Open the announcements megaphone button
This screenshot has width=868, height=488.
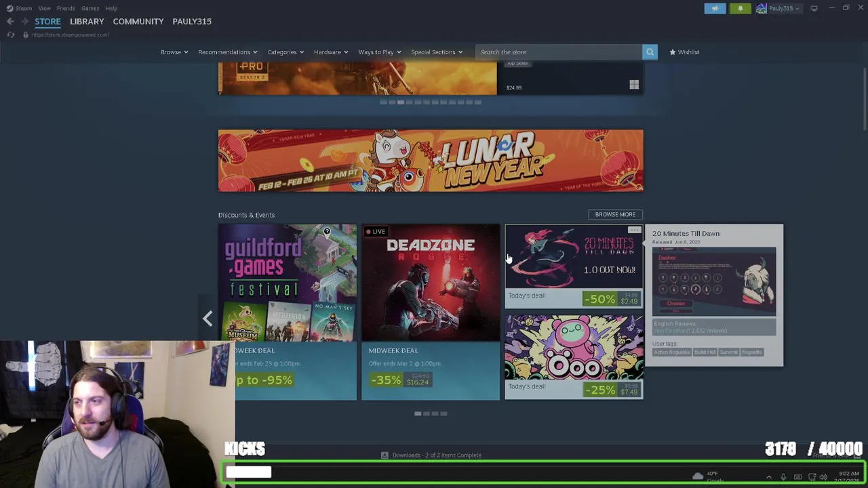pyautogui.click(x=715, y=8)
